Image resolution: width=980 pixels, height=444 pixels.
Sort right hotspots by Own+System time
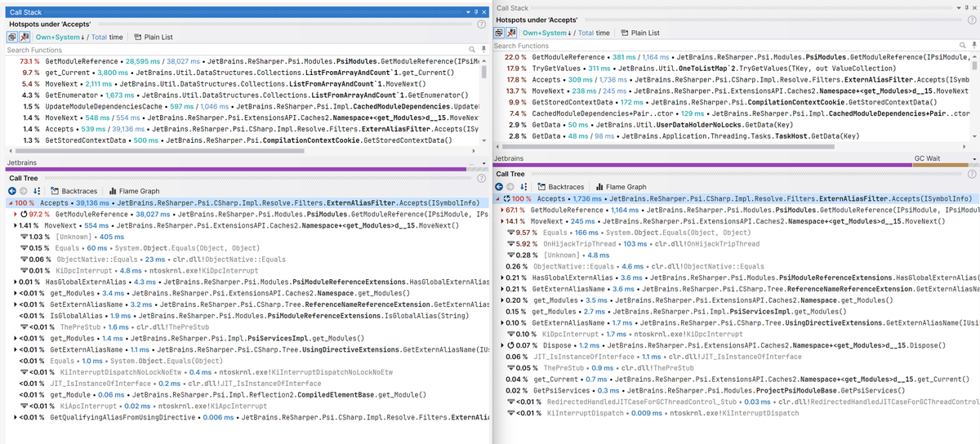pyautogui.click(x=546, y=33)
